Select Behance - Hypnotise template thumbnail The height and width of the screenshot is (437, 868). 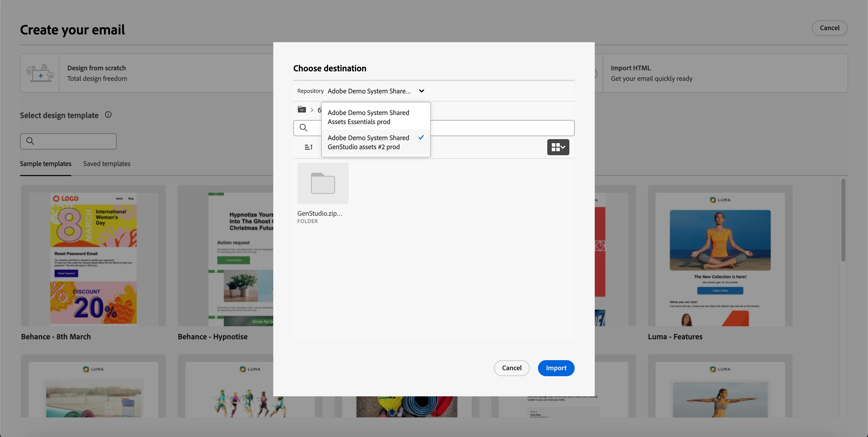click(226, 256)
